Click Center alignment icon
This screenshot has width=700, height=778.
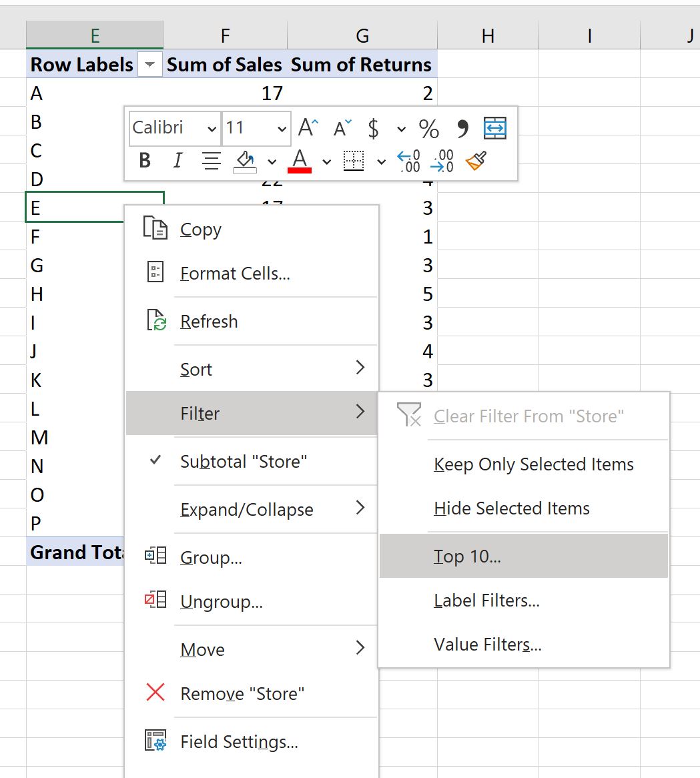click(212, 161)
